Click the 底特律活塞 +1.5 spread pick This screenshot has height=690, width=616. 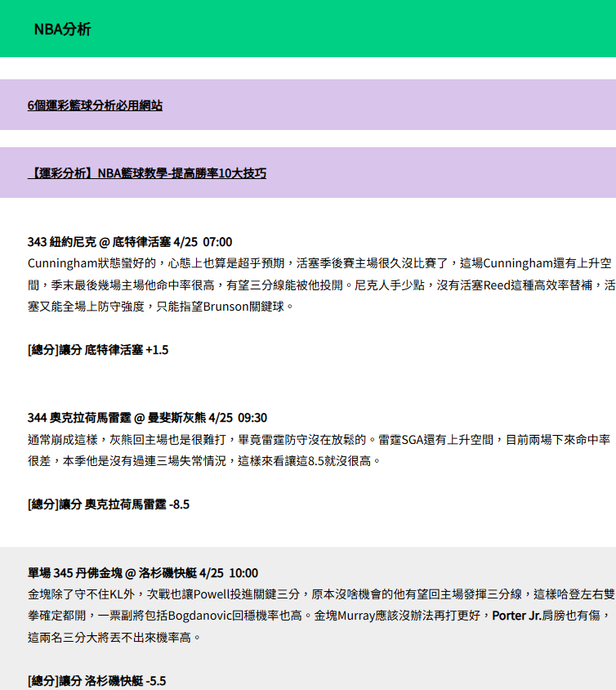pyautogui.click(x=127, y=350)
